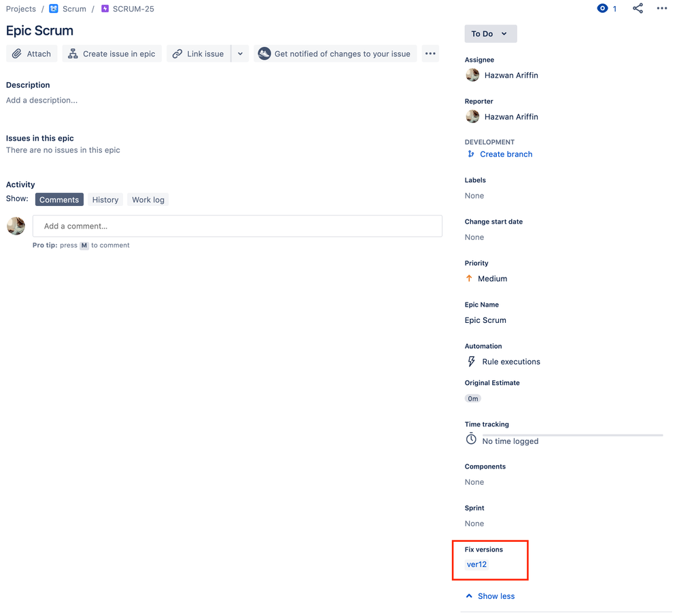
Task: Switch to the History tab
Action: [x=105, y=199]
